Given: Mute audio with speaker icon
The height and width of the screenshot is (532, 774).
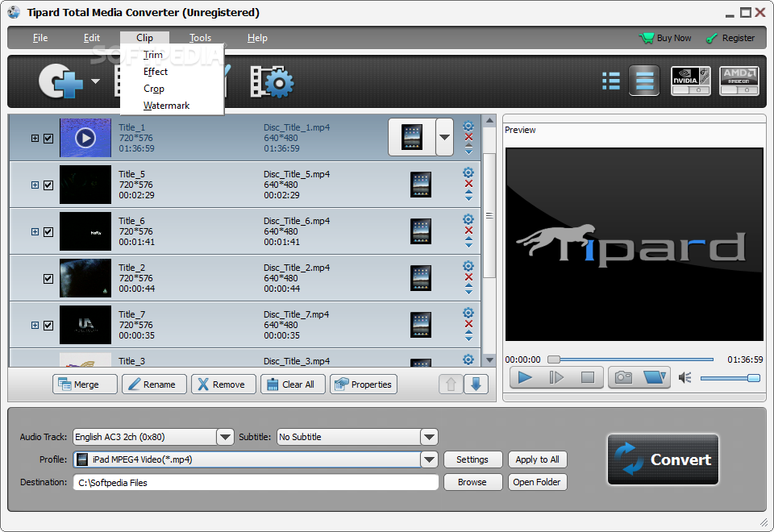Looking at the screenshot, I should pos(685,378).
